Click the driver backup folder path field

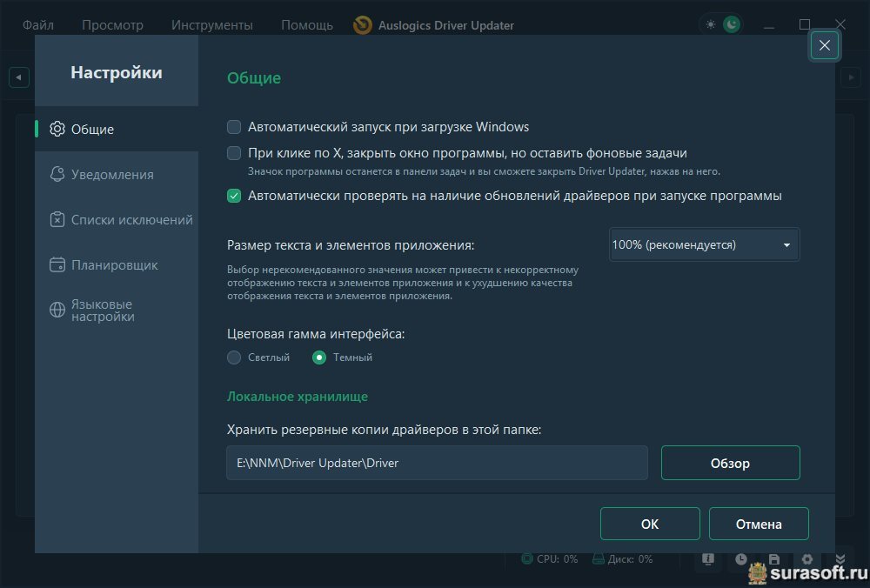click(x=438, y=463)
